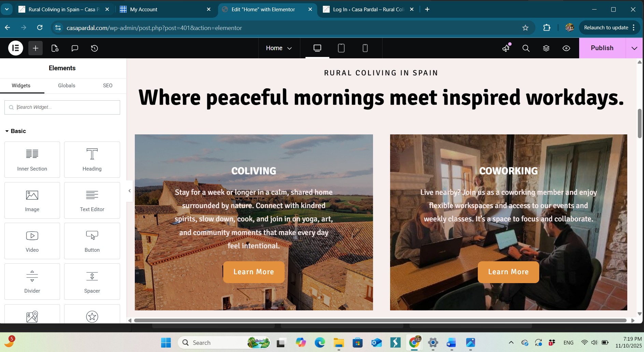Open a new browser tab

pos(427,9)
